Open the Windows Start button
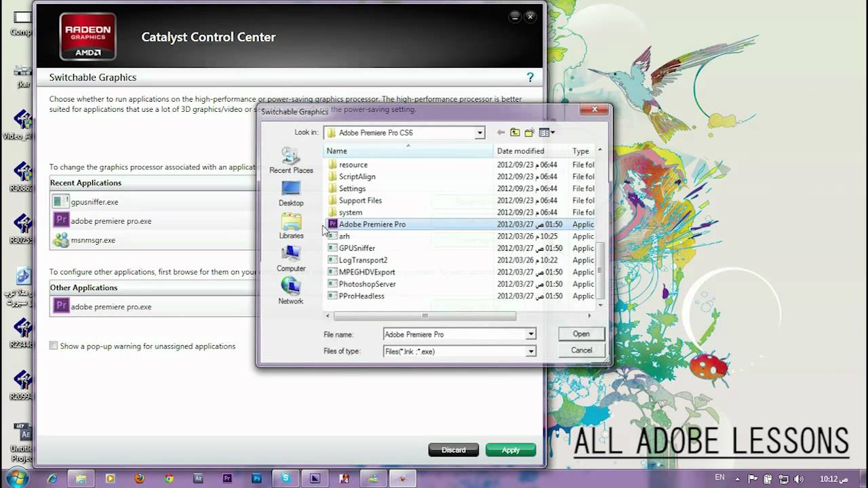 click(16, 478)
